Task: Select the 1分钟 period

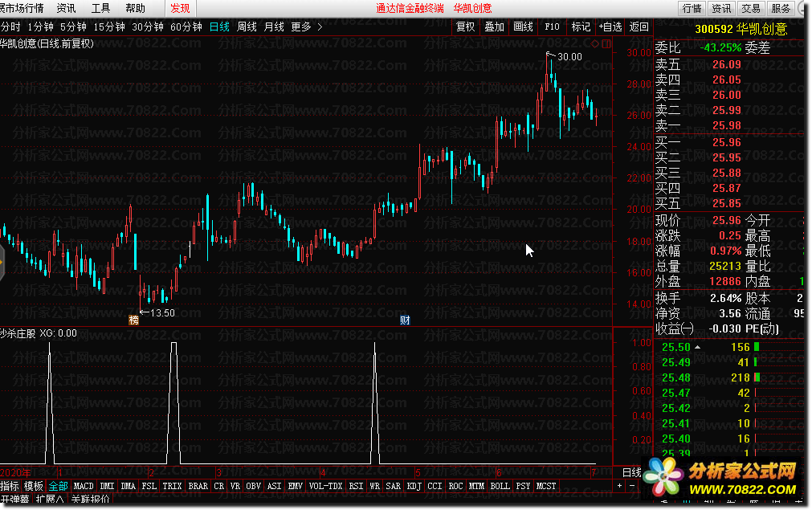Action: pos(40,27)
